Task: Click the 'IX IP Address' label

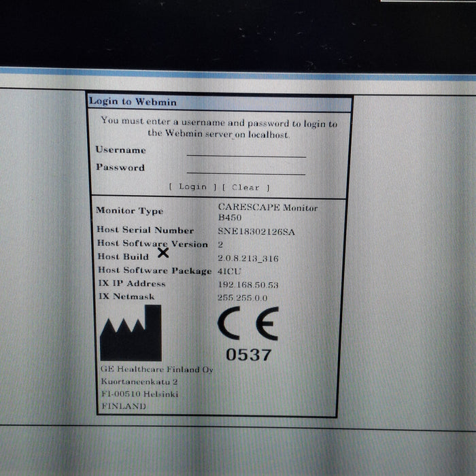Action: pos(132,284)
